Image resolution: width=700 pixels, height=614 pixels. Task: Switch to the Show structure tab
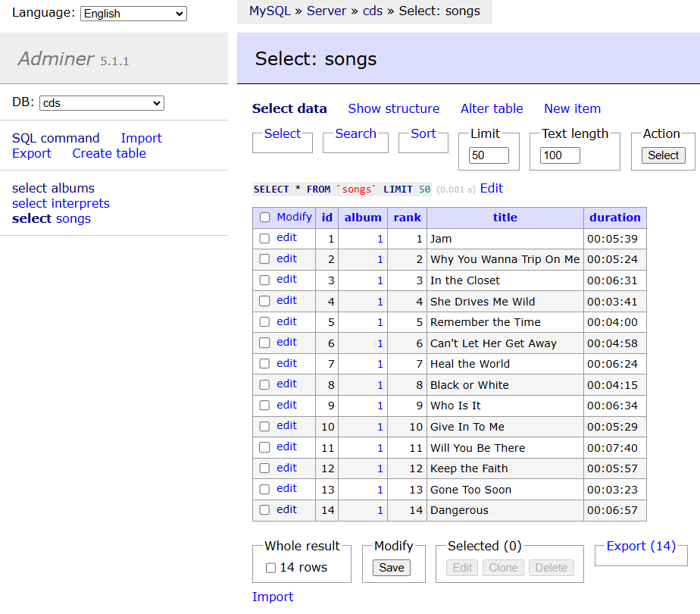[393, 108]
